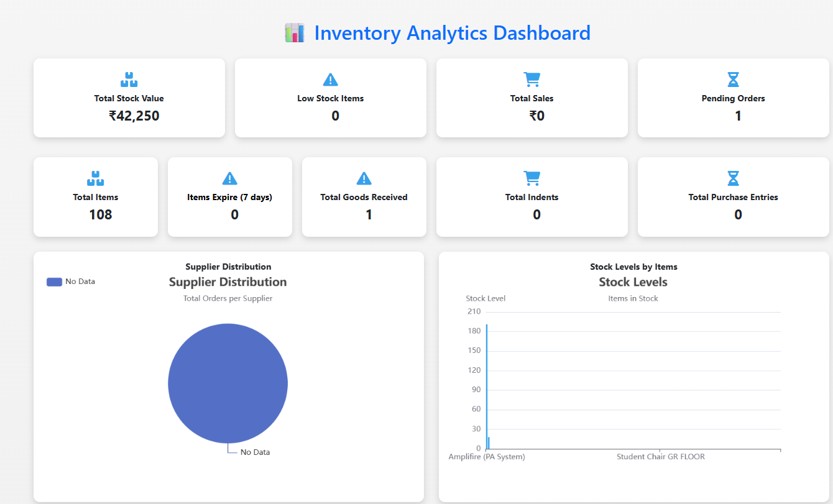Click the 'Total Items' label

click(96, 197)
